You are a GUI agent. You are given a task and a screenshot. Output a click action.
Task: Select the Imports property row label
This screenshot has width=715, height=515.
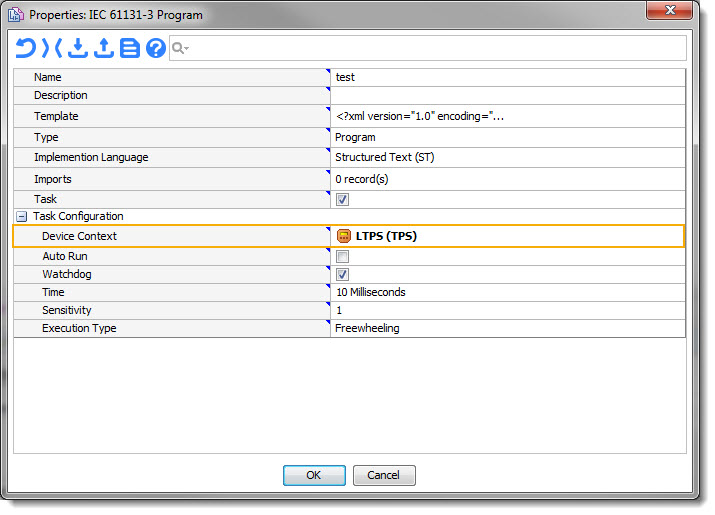click(53, 179)
